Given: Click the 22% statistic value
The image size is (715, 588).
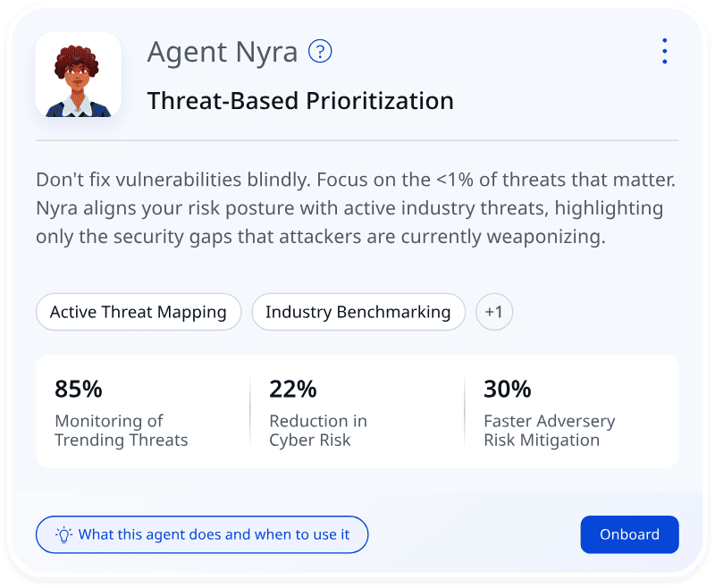Looking at the screenshot, I should [293, 389].
